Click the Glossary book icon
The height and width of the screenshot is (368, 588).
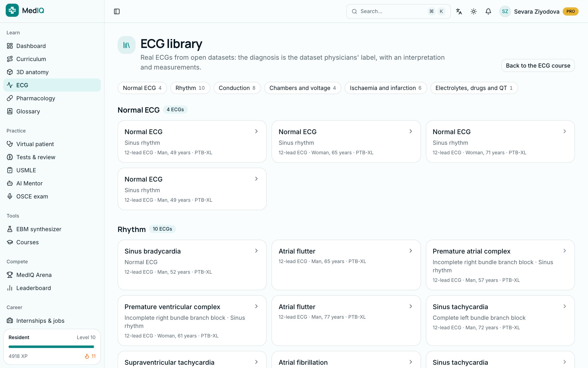[x=10, y=111]
